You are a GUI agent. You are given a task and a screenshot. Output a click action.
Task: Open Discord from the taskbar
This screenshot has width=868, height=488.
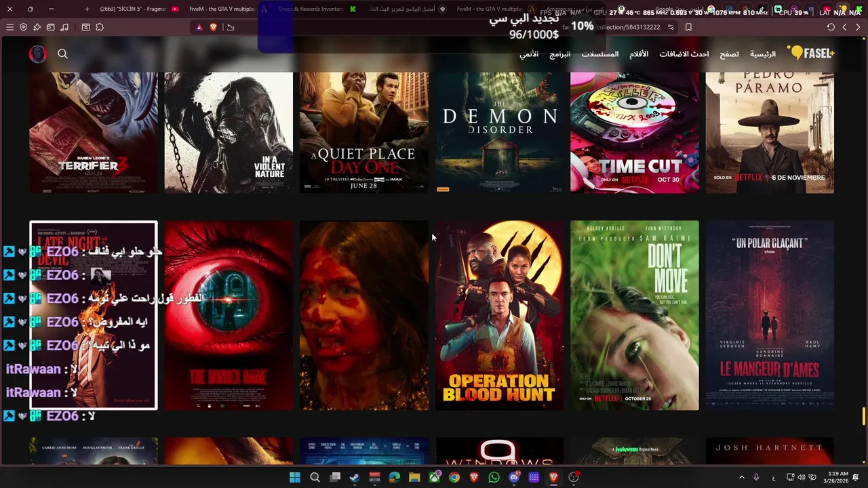click(x=514, y=477)
